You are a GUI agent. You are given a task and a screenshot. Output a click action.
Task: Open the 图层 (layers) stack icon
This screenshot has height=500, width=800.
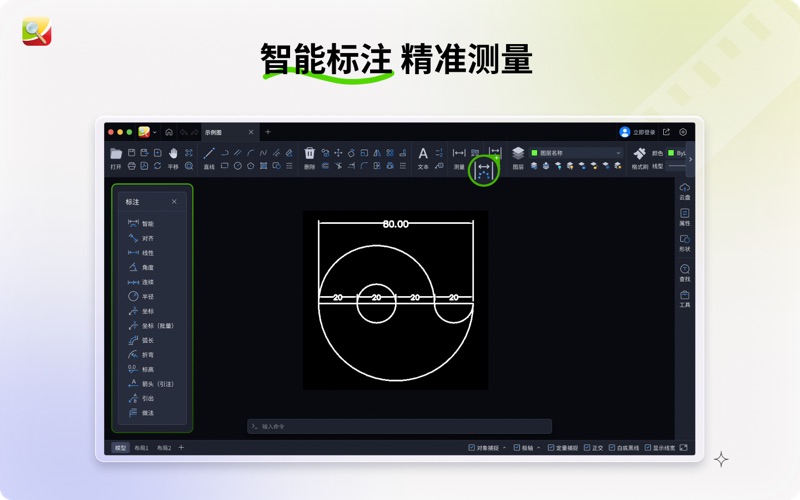[x=518, y=153]
